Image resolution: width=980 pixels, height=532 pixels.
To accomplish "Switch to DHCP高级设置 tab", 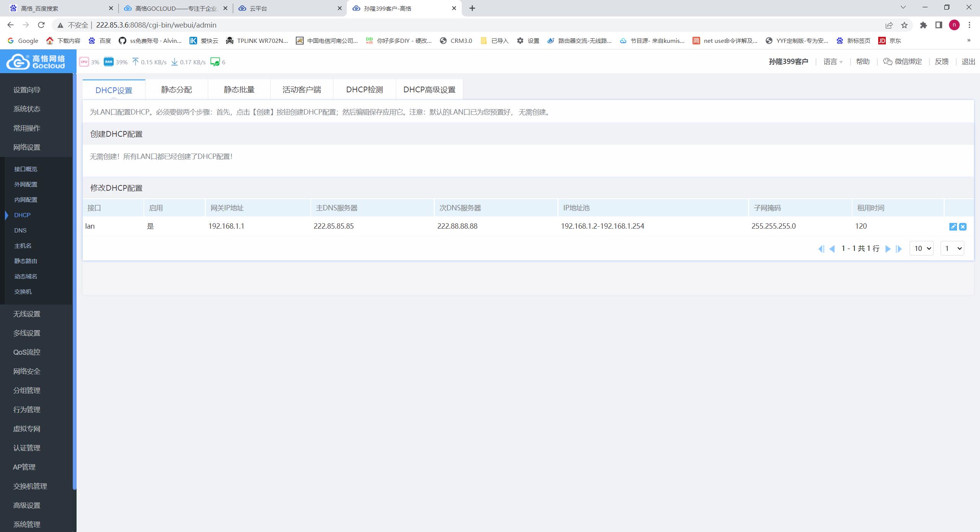I will pyautogui.click(x=429, y=90).
